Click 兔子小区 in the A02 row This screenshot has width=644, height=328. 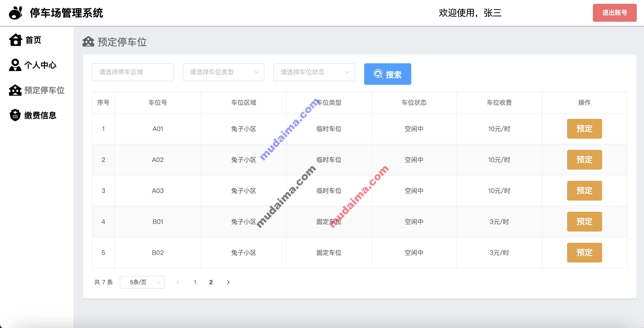click(x=244, y=160)
